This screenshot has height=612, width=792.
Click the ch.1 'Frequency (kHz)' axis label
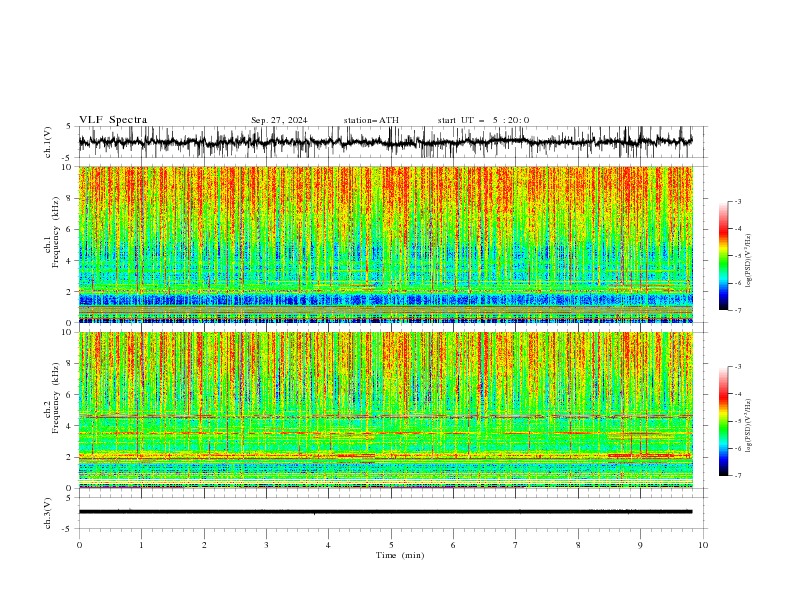(x=55, y=232)
